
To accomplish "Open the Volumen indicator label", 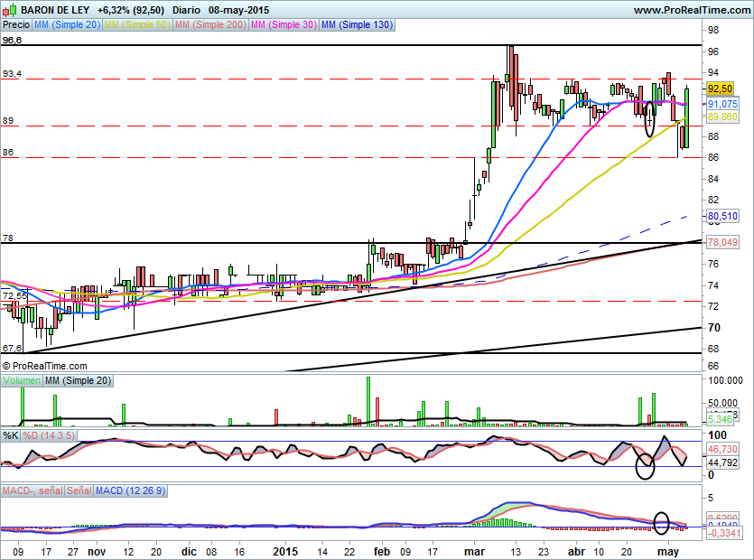I will coord(22,380).
